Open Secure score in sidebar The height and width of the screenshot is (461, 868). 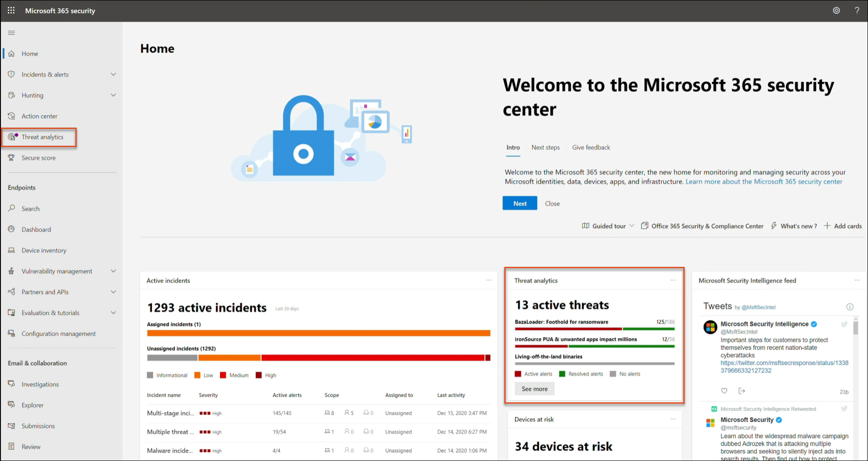39,158
